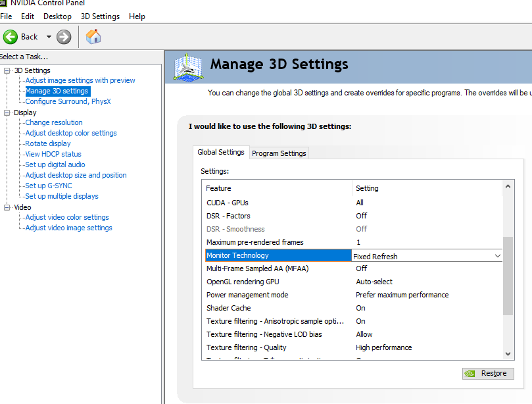Switch to the Program Settings tab
This screenshot has height=404, width=532.
tap(279, 153)
